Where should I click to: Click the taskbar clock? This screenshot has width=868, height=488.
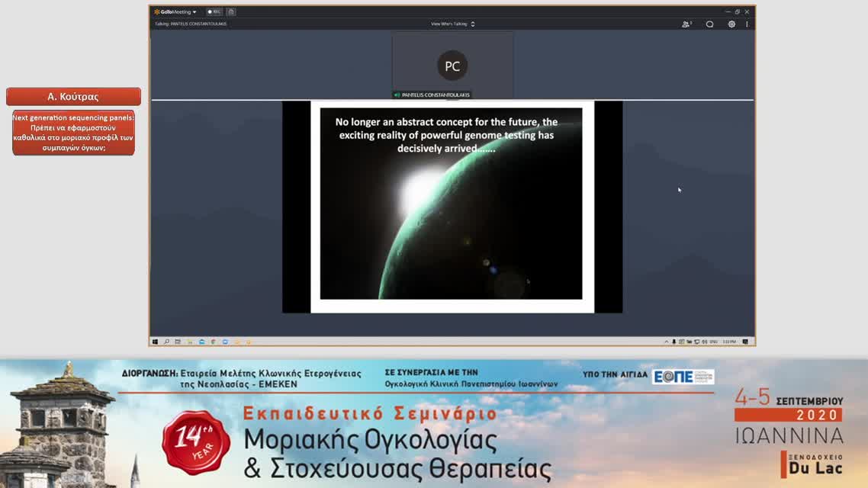point(730,342)
